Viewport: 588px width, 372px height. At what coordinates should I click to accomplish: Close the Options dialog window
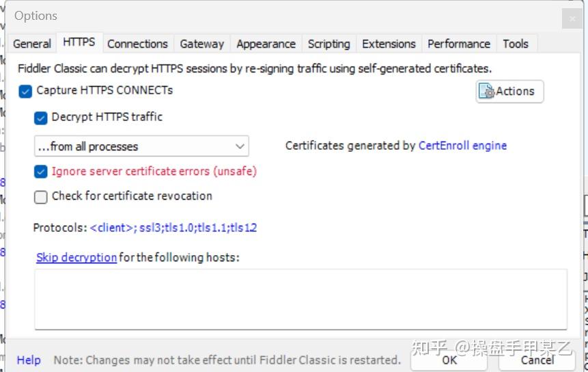point(572,18)
